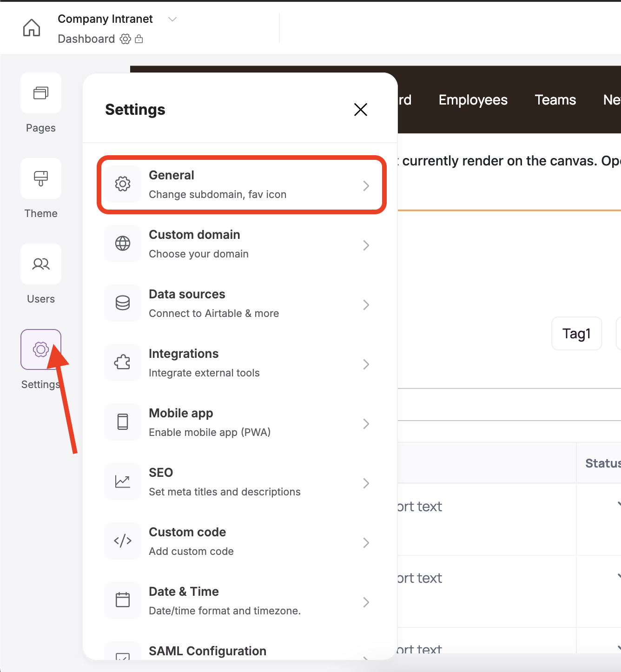Click 'Integrate external tools' description
This screenshot has height=672, width=621.
[204, 373]
